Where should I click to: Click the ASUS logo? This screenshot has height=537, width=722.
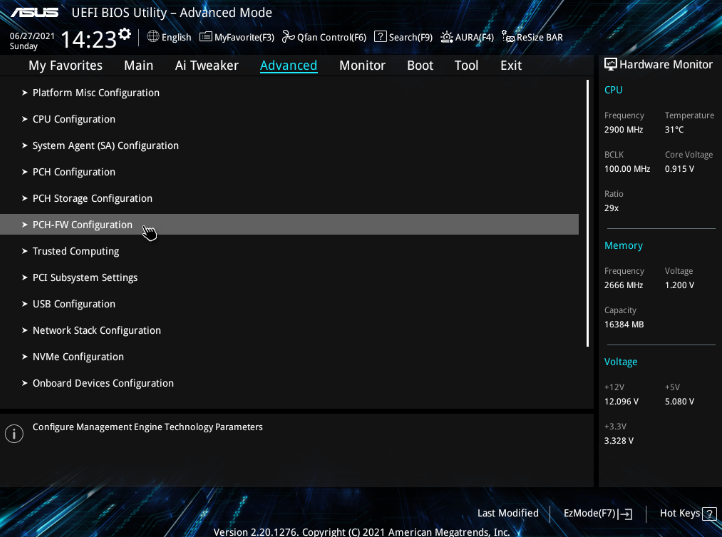click(x=35, y=12)
